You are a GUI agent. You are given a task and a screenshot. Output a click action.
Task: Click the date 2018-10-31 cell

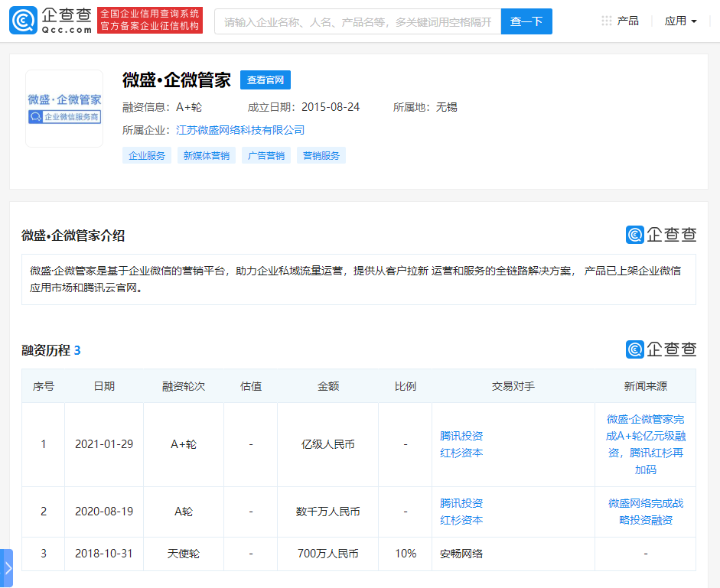(104, 554)
